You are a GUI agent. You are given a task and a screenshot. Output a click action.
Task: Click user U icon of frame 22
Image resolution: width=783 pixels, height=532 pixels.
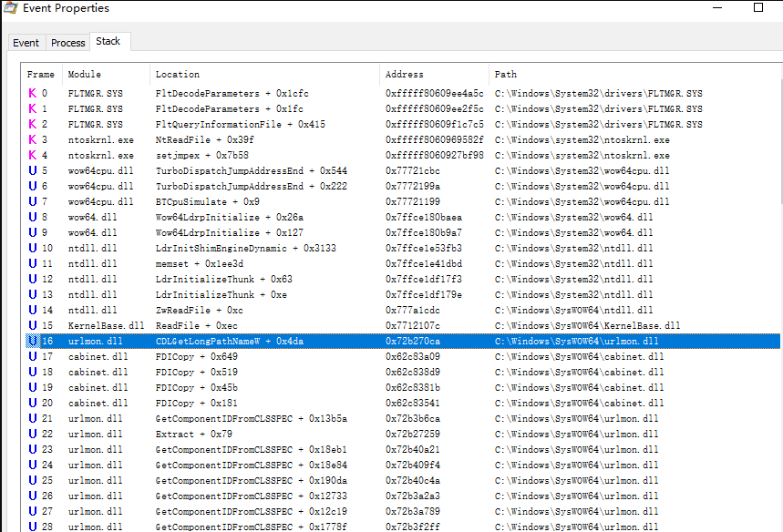click(x=33, y=434)
